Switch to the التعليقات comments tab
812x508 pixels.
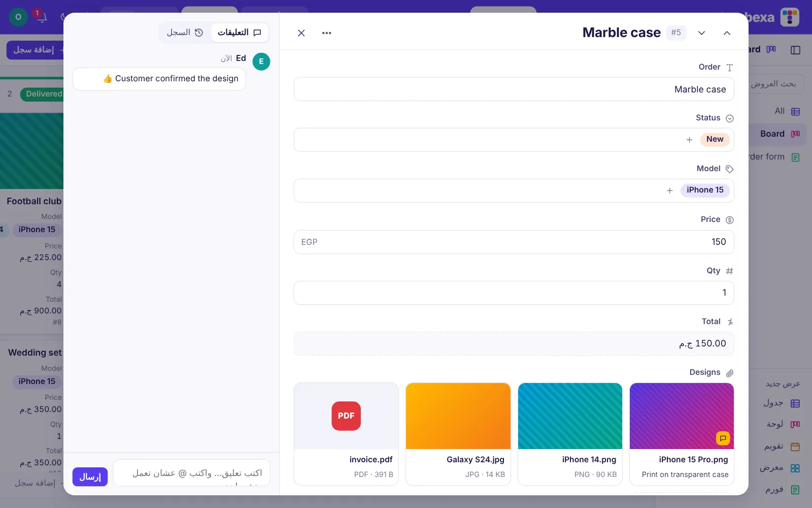240,33
